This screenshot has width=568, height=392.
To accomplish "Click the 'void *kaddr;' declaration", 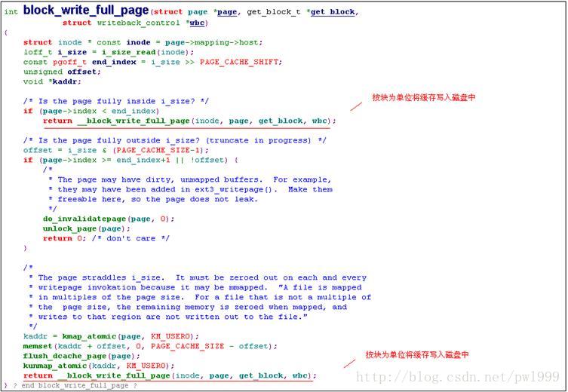I will pos(52,81).
